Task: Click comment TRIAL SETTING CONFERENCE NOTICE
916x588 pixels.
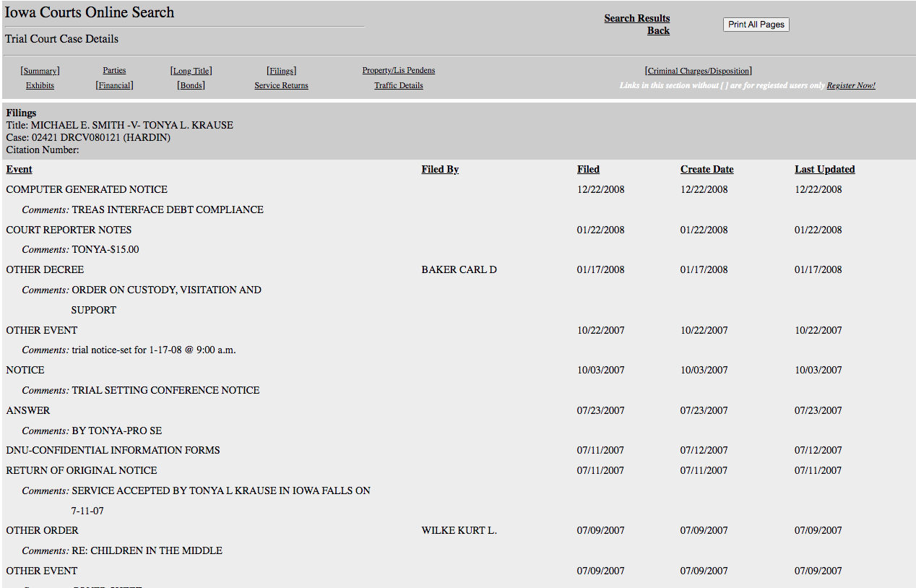Action: (165, 390)
